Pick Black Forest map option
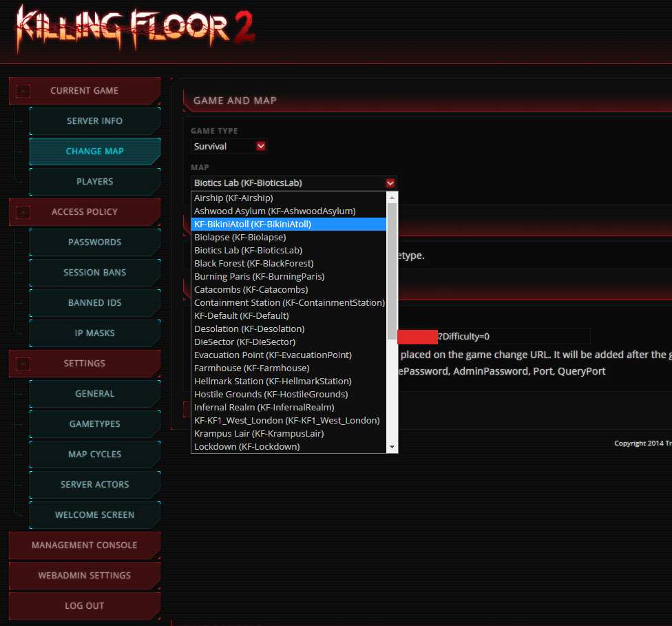672x626 pixels. [x=288, y=264]
